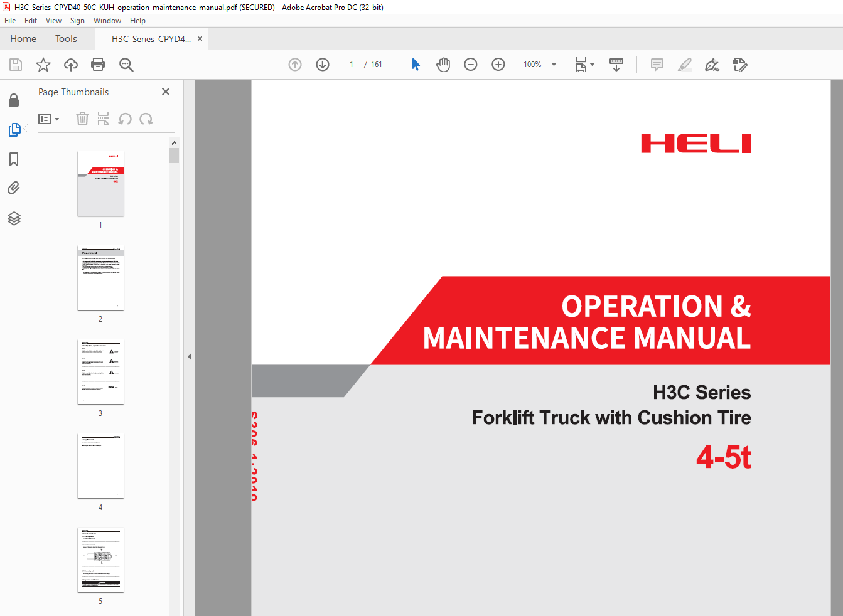Screen dimensions: 843x616
Task: Switch to the Home tab
Action: (x=23, y=39)
